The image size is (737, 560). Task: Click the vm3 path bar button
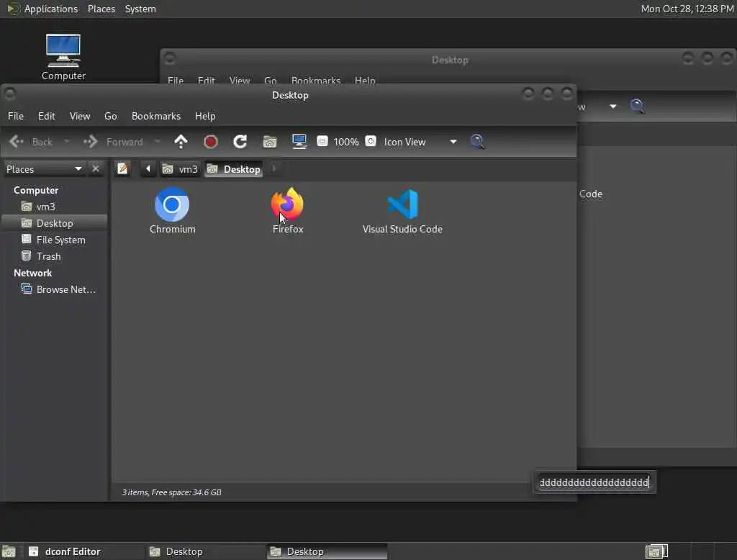[x=180, y=169]
